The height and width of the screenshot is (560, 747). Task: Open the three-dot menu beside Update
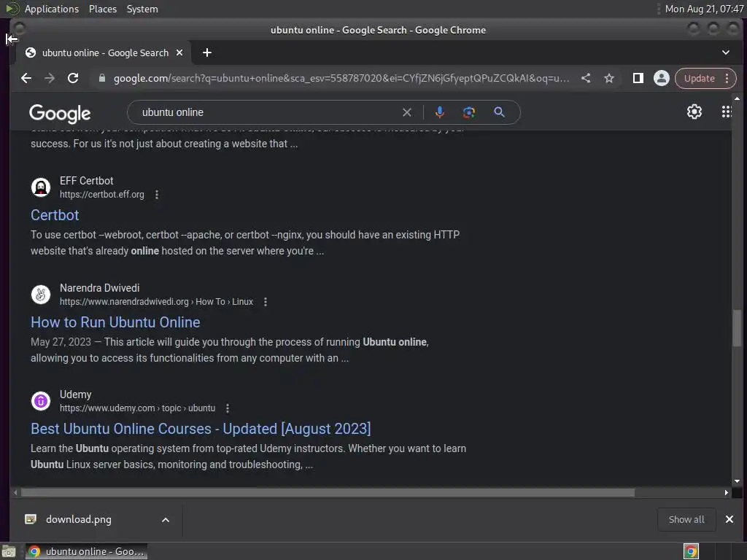[727, 78]
